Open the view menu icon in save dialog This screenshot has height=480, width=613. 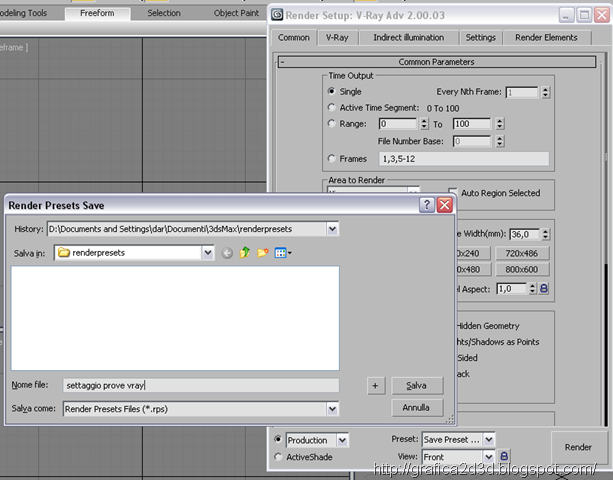pyautogui.click(x=282, y=253)
